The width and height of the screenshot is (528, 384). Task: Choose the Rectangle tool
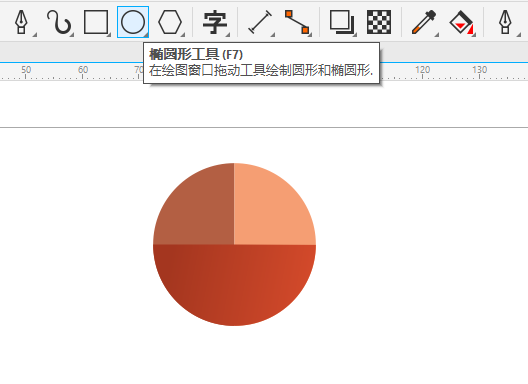pyautogui.click(x=96, y=22)
